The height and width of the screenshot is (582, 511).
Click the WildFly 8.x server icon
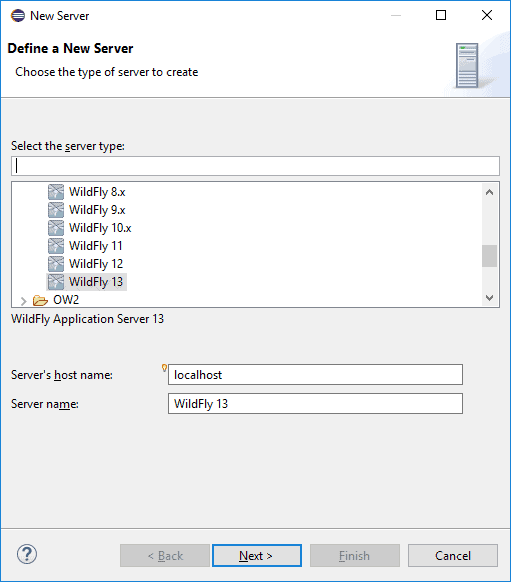[56, 192]
